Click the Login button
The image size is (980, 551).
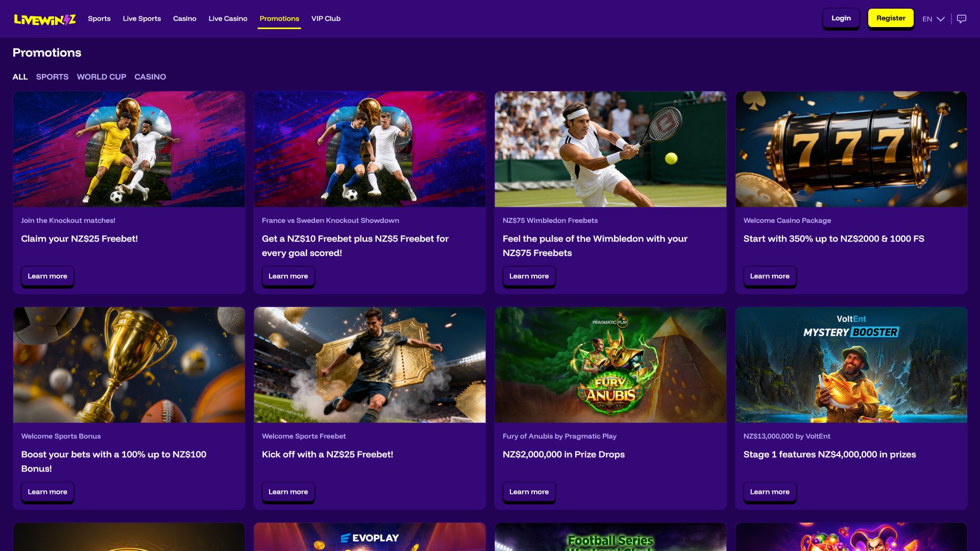(x=841, y=18)
